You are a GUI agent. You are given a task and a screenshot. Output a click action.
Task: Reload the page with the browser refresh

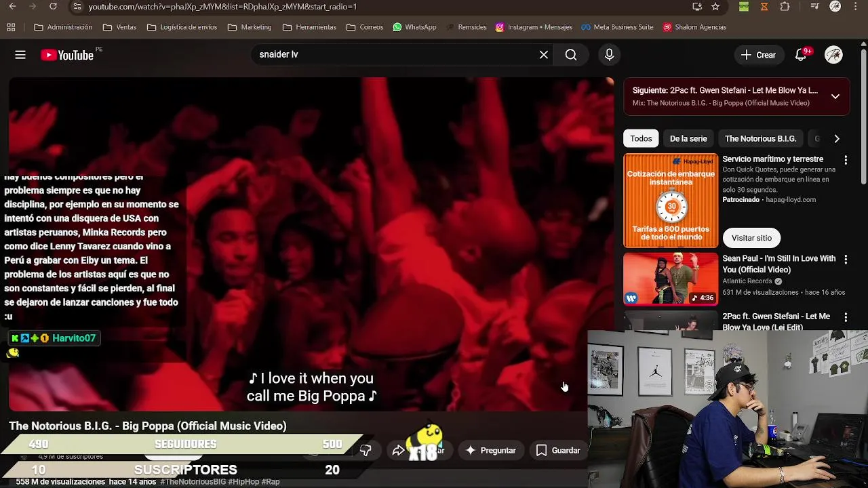pos(53,7)
